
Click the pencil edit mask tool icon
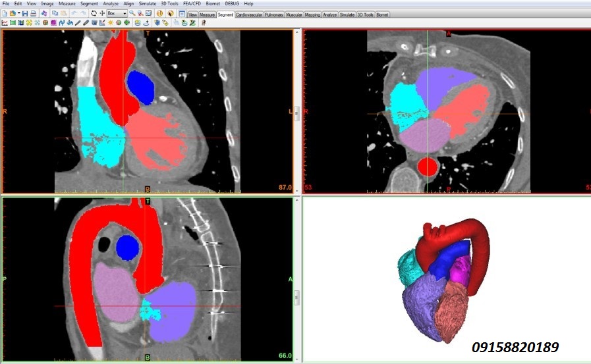(x=78, y=22)
